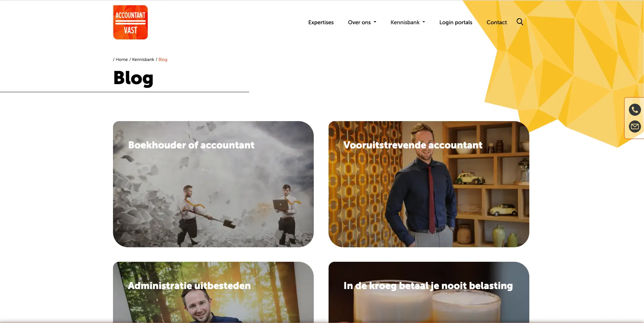This screenshot has height=323, width=644.
Task: Expand the Over ons dropdown arrow
Action: 375,22
